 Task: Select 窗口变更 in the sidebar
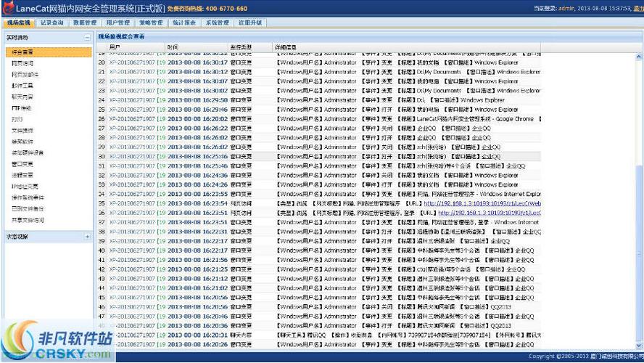22,164
